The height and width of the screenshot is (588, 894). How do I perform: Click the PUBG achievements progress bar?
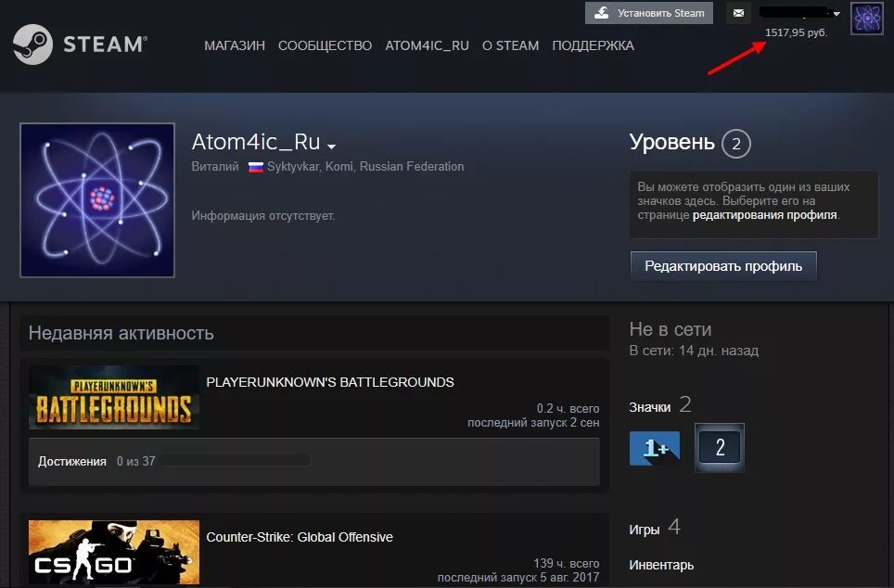[236, 461]
